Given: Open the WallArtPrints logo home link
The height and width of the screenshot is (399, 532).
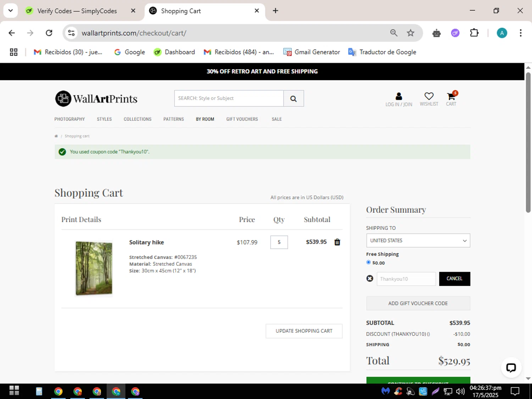Looking at the screenshot, I should pos(96,99).
